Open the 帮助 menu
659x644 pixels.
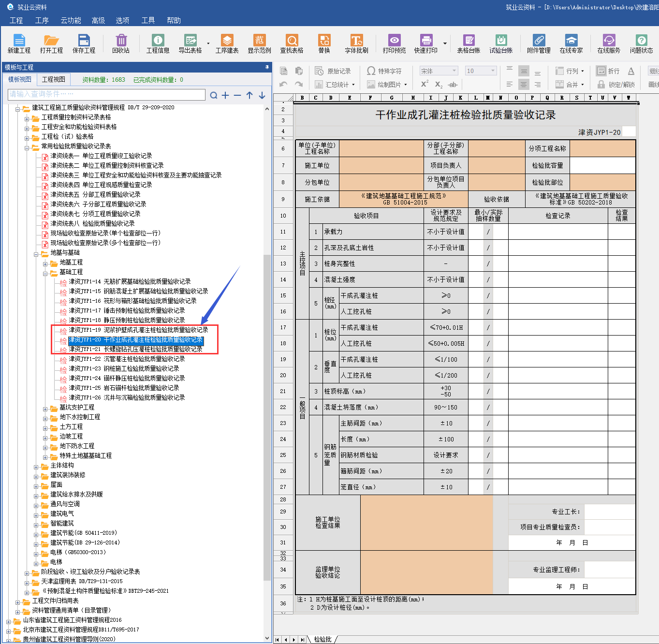174,20
